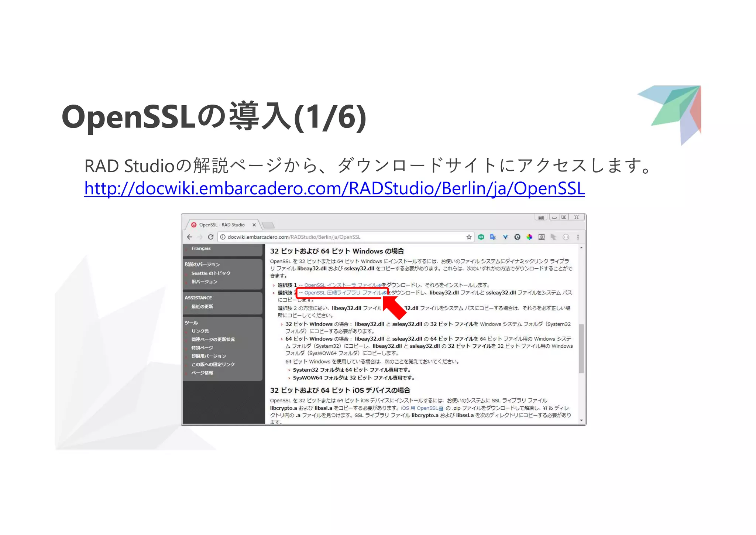
Task: Click the line SysWOW64 フォルダは 32 ビット ファイル専用です
Action: (354, 378)
